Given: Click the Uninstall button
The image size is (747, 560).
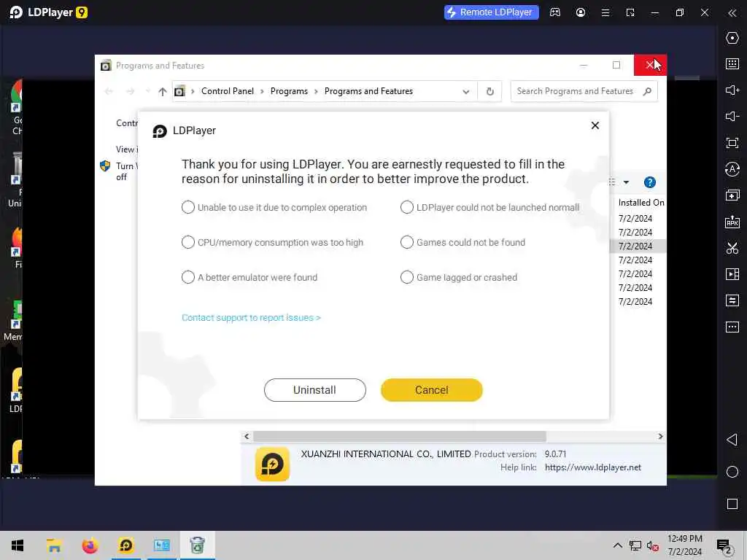Looking at the screenshot, I should (315, 390).
